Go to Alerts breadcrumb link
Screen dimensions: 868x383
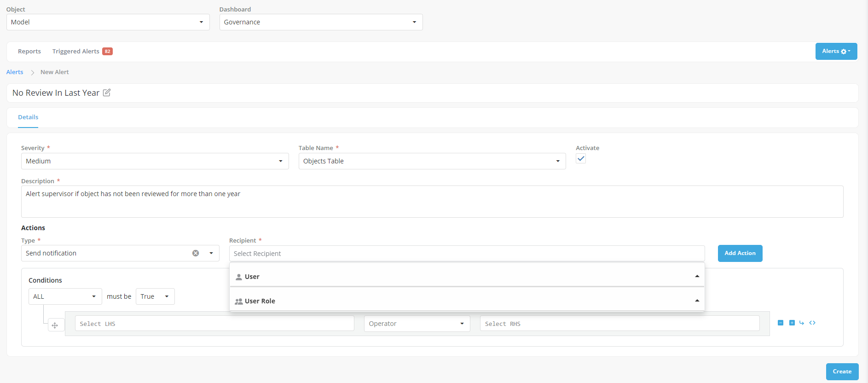pos(15,72)
